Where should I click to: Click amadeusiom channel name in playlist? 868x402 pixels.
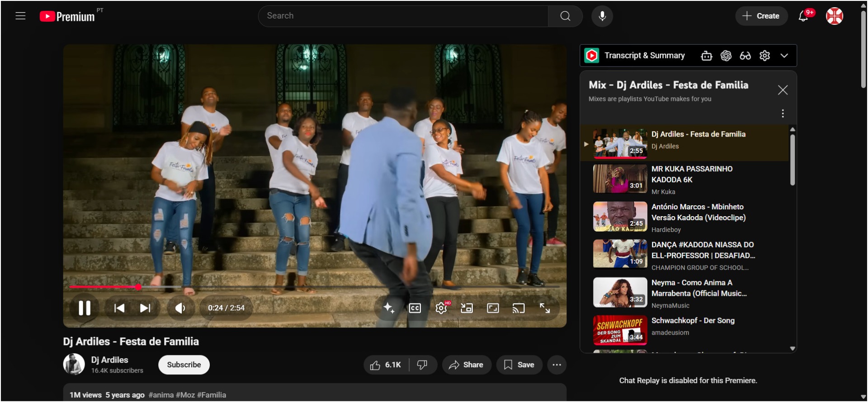coord(670,332)
